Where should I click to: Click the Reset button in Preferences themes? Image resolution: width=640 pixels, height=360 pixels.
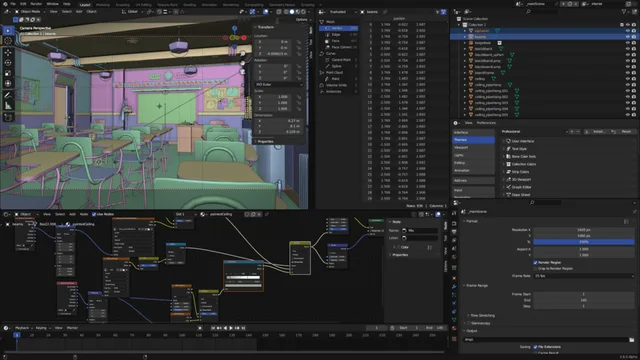point(623,132)
